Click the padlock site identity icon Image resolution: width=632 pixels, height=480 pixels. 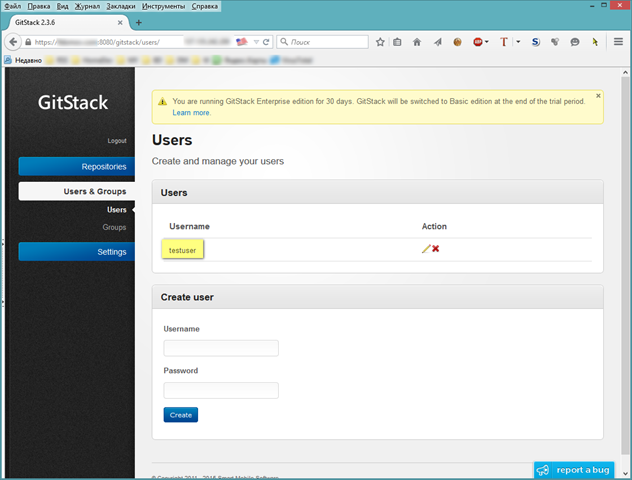tap(28, 42)
